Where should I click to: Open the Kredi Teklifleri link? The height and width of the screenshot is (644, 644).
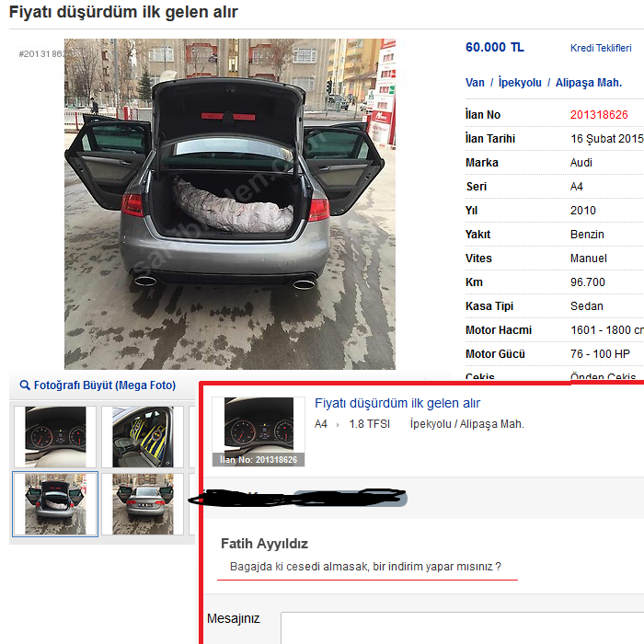[x=601, y=48]
